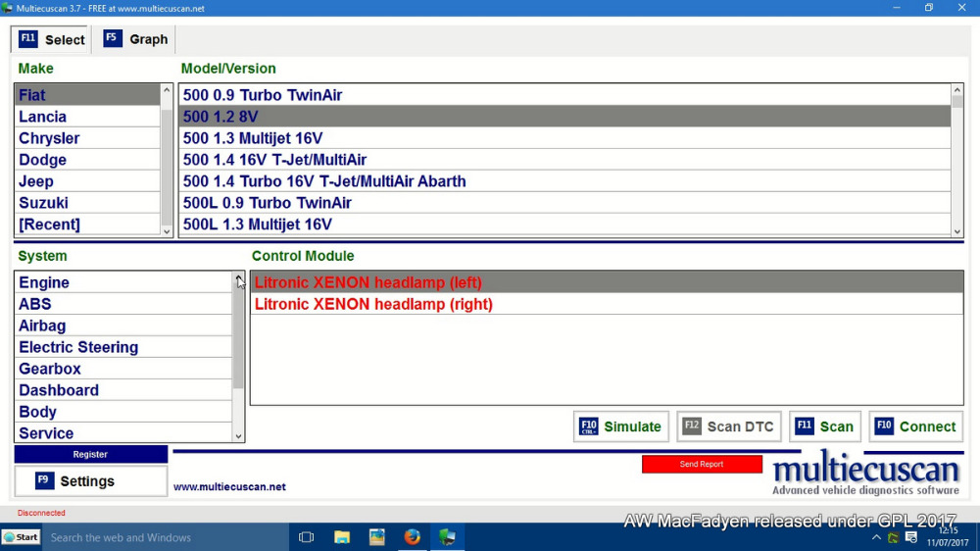Click the Scan button

click(x=825, y=426)
